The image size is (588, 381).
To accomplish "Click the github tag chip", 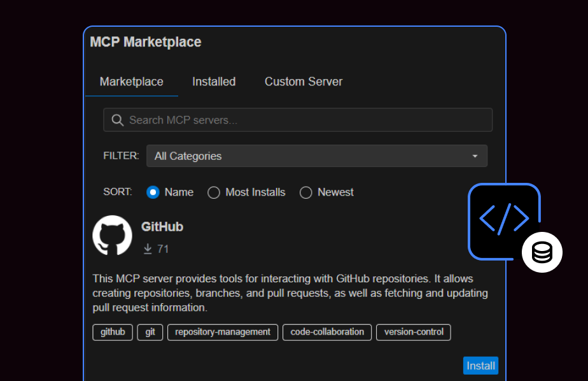I will point(112,332).
